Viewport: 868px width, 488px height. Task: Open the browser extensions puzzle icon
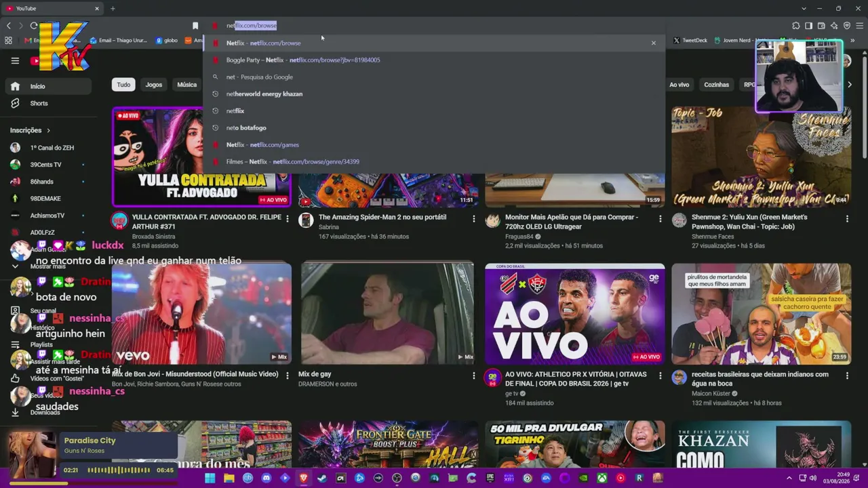click(x=796, y=26)
